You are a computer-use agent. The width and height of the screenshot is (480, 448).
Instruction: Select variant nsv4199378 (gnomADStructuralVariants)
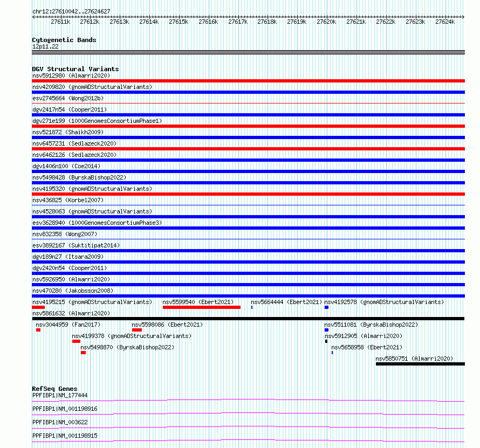tap(132, 336)
